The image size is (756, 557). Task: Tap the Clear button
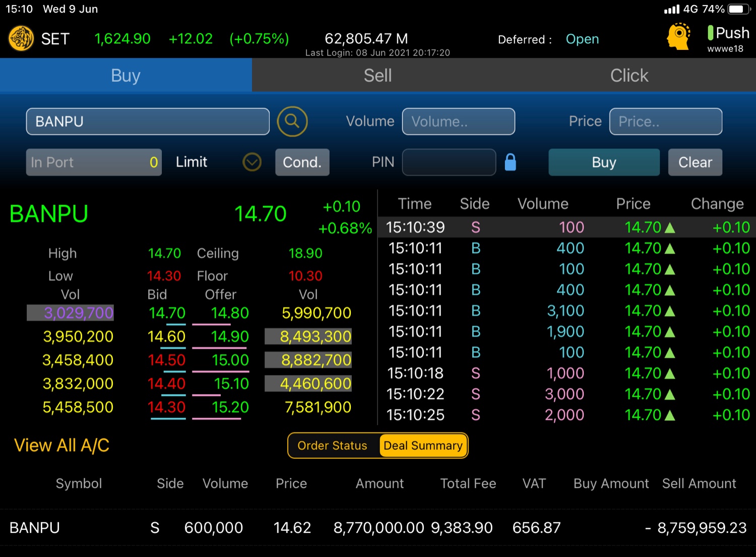click(695, 162)
